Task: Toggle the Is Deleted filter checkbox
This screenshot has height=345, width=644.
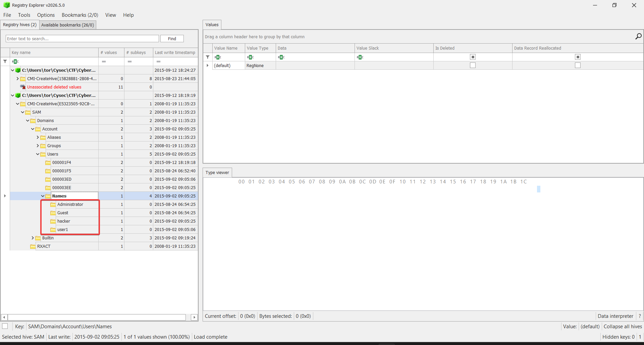Action: [473, 57]
